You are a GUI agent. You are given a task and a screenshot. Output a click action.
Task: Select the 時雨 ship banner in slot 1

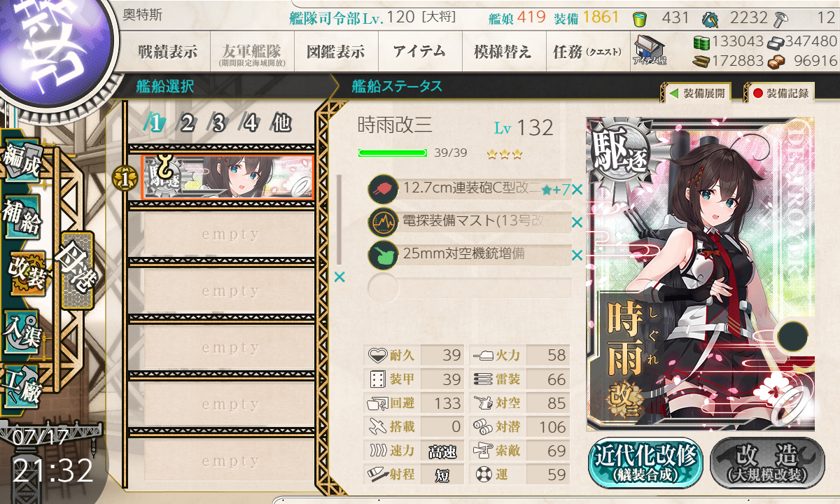click(x=227, y=177)
